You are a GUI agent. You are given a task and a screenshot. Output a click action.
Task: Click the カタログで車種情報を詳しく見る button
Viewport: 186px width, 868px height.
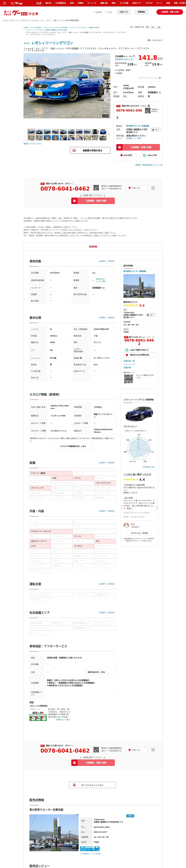coord(73,446)
